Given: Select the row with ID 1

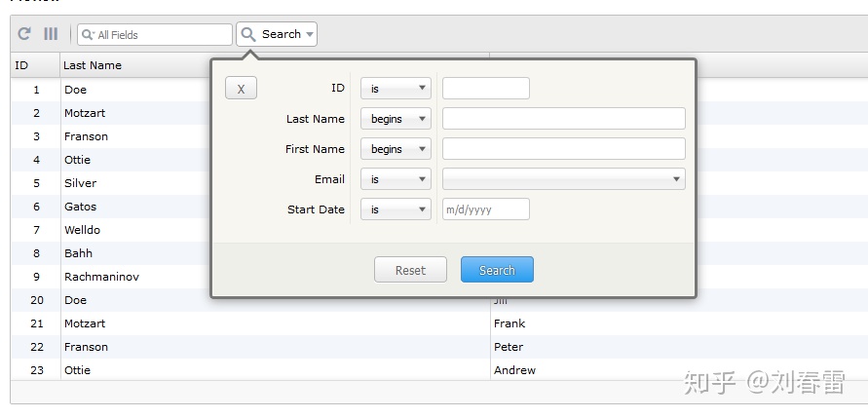Looking at the screenshot, I should [111, 90].
